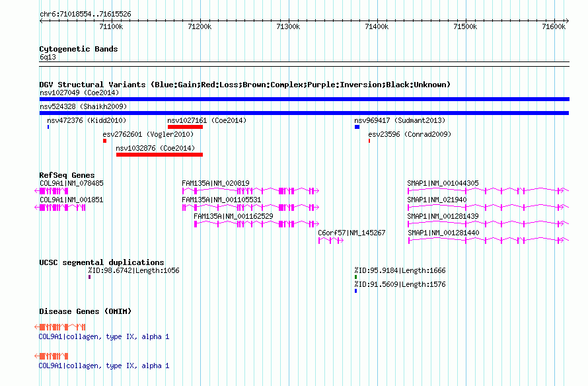Image resolution: width=588 pixels, height=386 pixels.
Task: Click the green segmental duplication marker, length 1666
Action: pyautogui.click(x=356, y=277)
